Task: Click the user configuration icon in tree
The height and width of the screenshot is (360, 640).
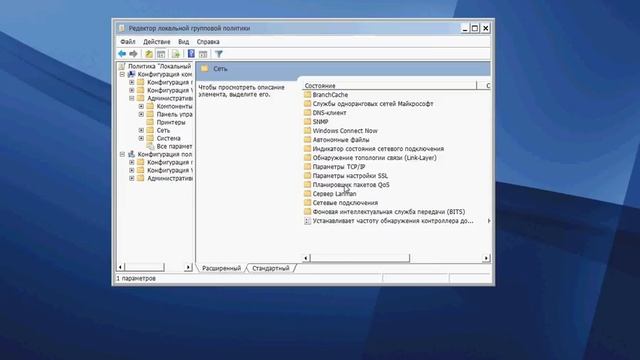Action: pos(131,154)
